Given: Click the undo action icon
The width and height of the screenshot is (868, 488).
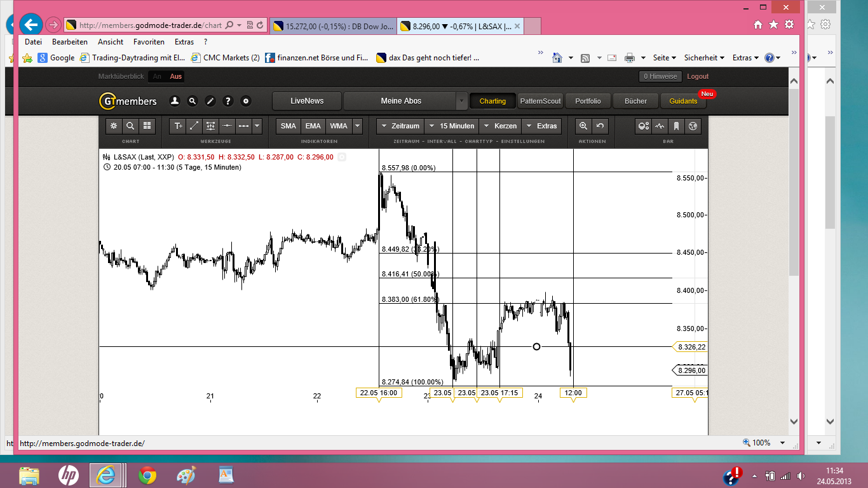Looking at the screenshot, I should 600,126.
